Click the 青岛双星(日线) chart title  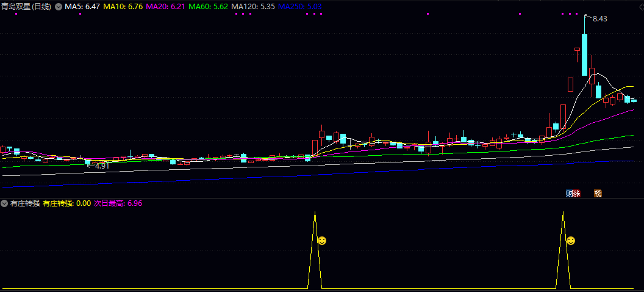coord(27,7)
